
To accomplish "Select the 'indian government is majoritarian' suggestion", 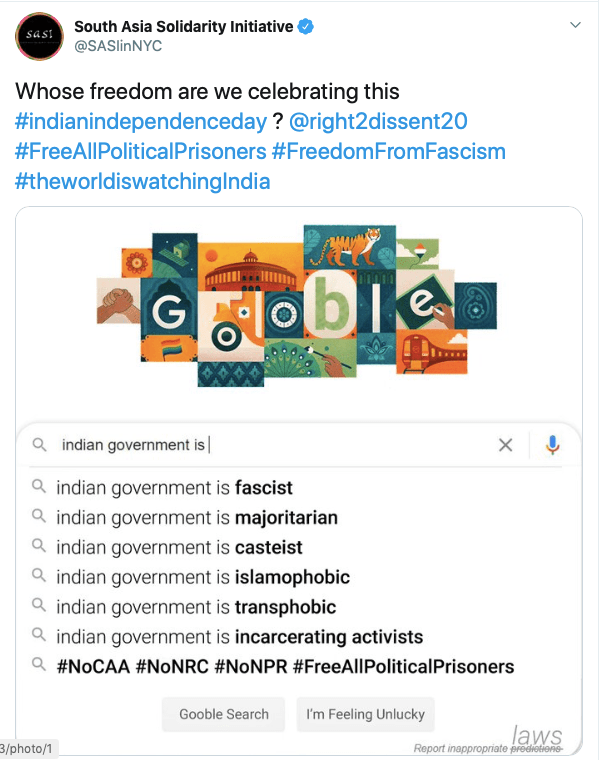I will point(197,518).
